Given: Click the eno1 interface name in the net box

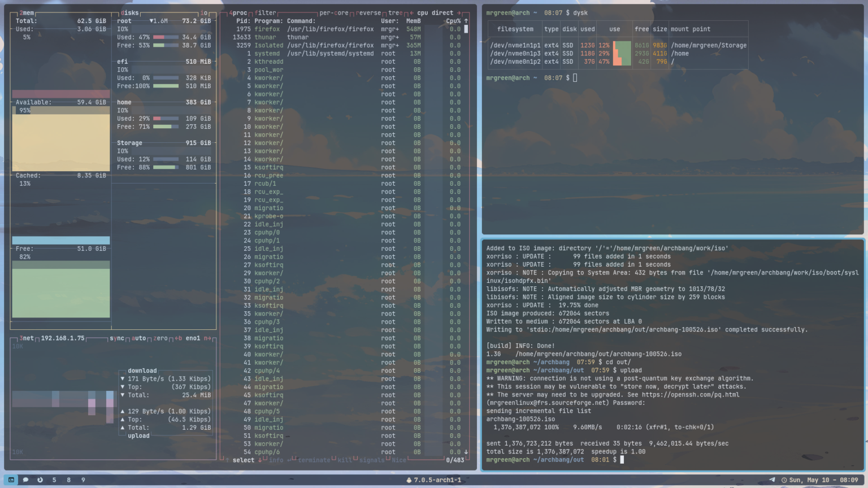Looking at the screenshot, I should 193,338.
